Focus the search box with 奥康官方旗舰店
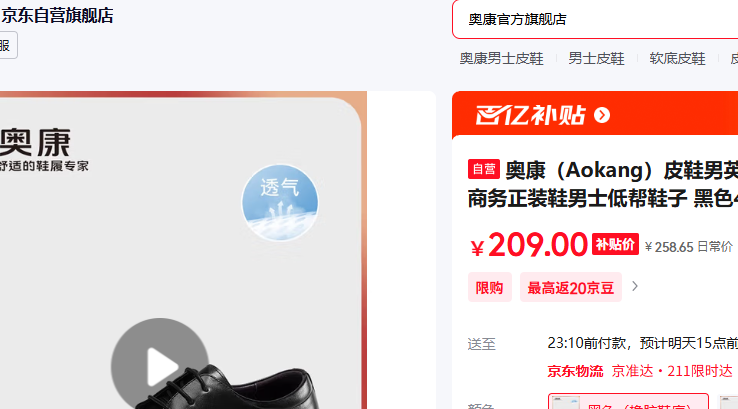The height and width of the screenshot is (409, 738). point(595,19)
